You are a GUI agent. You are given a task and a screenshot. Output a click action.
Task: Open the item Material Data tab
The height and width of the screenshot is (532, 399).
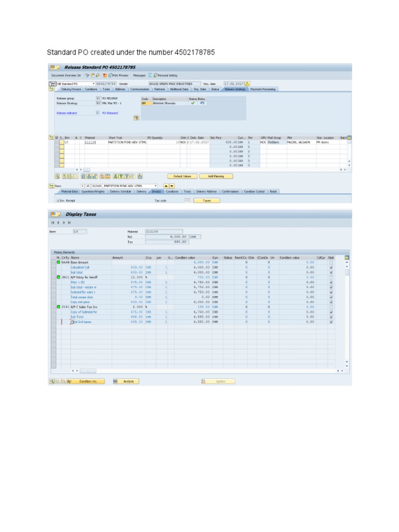click(x=69, y=191)
